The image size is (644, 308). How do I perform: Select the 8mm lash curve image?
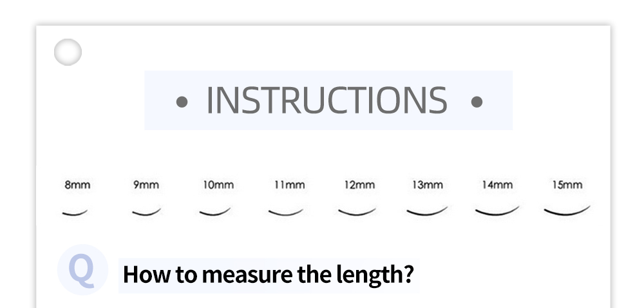[75, 213]
